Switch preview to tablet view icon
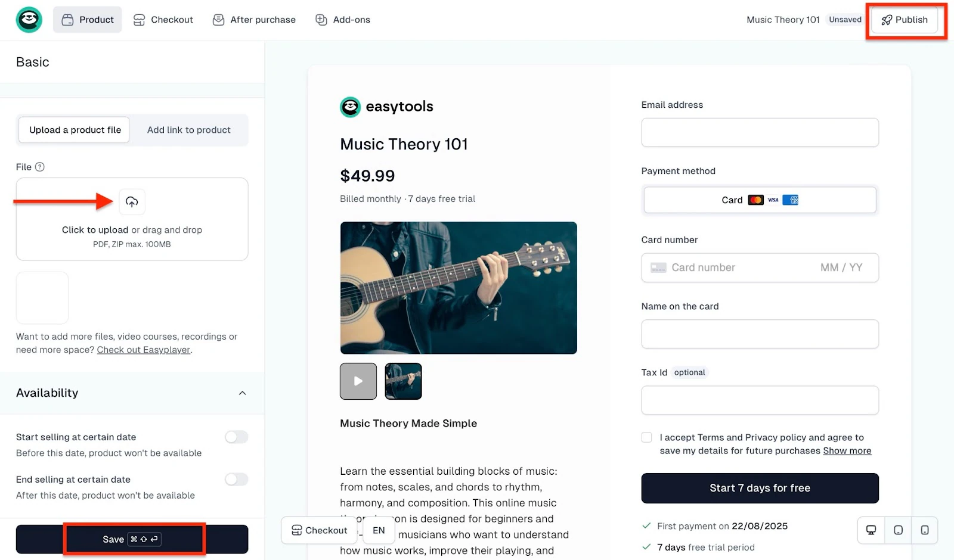 pos(898,530)
